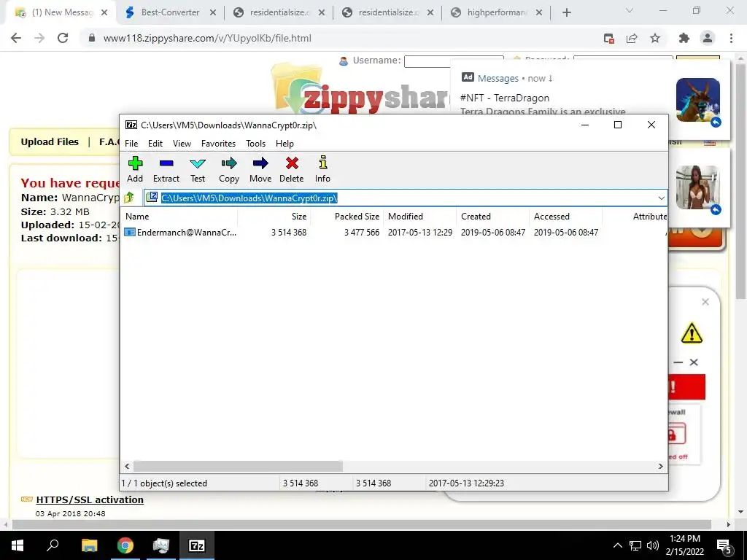Reload the zippyshare page
Viewport: 747px width, 560px height.
click(x=63, y=38)
